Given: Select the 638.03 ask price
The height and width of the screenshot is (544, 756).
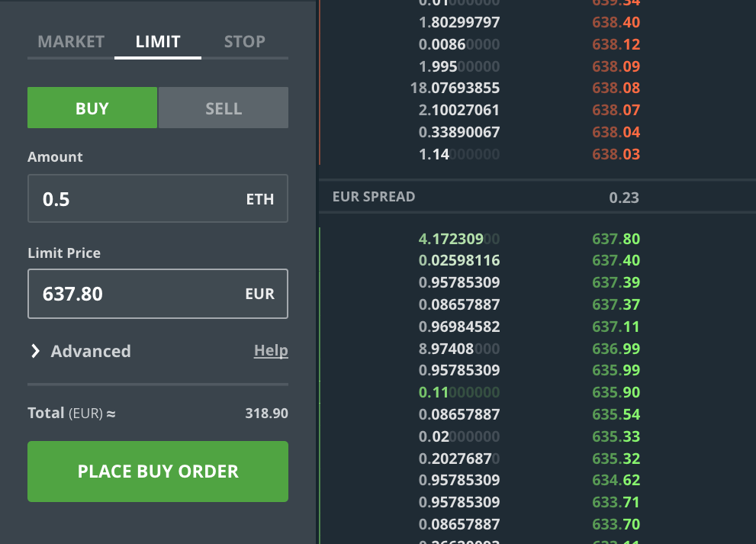Looking at the screenshot, I should coord(616,154).
